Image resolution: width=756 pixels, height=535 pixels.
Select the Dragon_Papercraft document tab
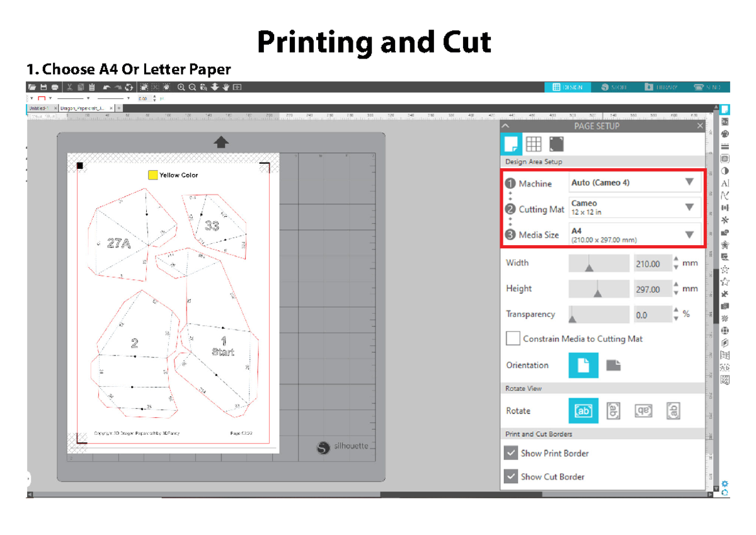[x=82, y=108]
